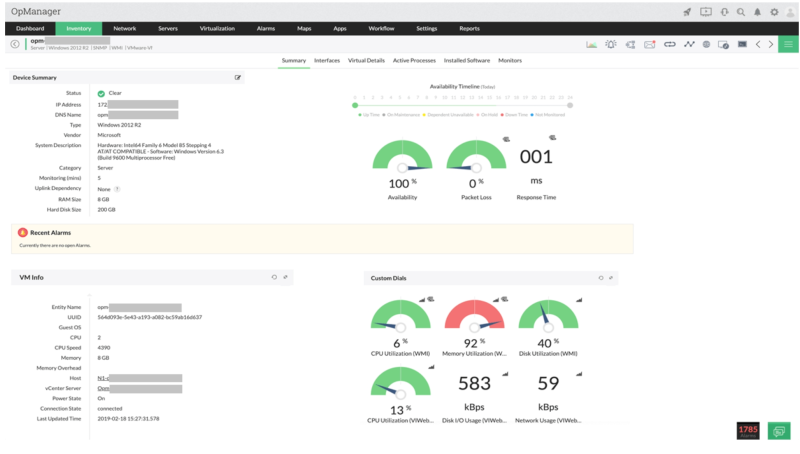800x454 pixels.
Task: Click the globe icon in device toolbar
Action: (x=706, y=44)
